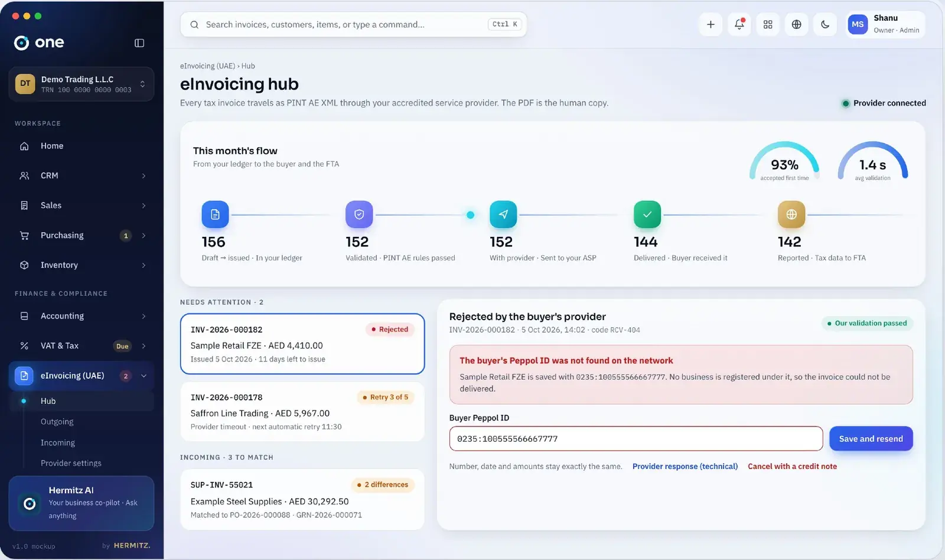This screenshot has width=945, height=560.
Task: Click the Ctrl K shortcut hint
Action: click(504, 24)
